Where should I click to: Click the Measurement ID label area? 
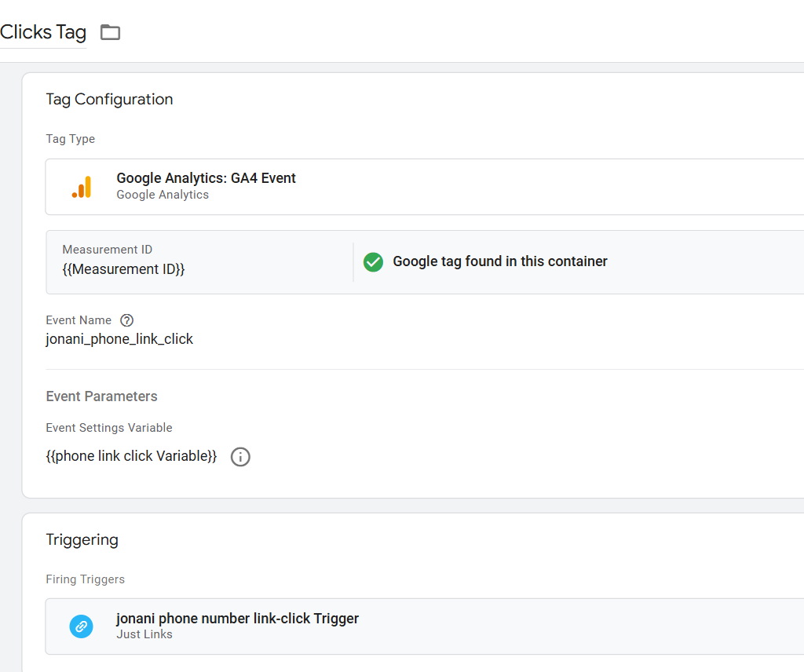(107, 249)
